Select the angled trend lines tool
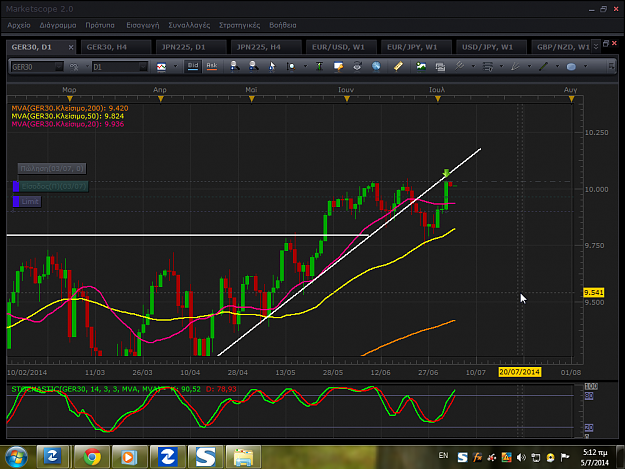Viewport: 625px width, 469px height. coord(515,66)
